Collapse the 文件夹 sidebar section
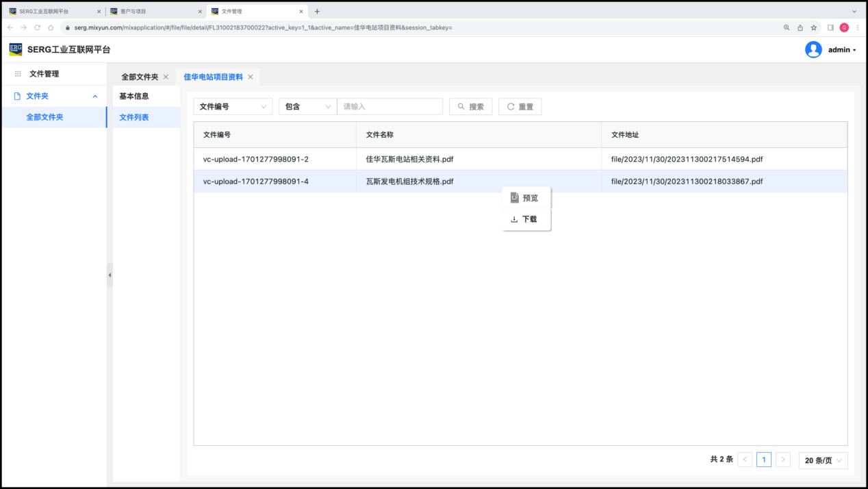Viewport: 868px width, 489px height. tap(95, 97)
